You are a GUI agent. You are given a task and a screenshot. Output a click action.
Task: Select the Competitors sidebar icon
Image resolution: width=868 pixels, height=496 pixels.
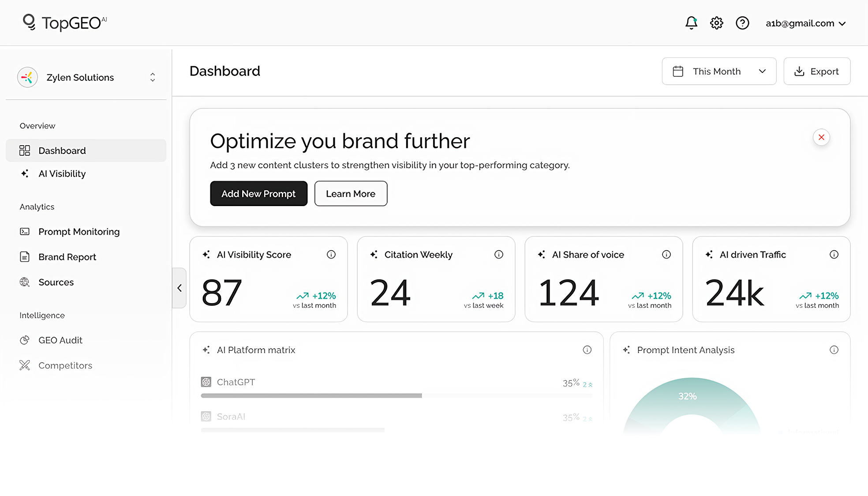[25, 365]
